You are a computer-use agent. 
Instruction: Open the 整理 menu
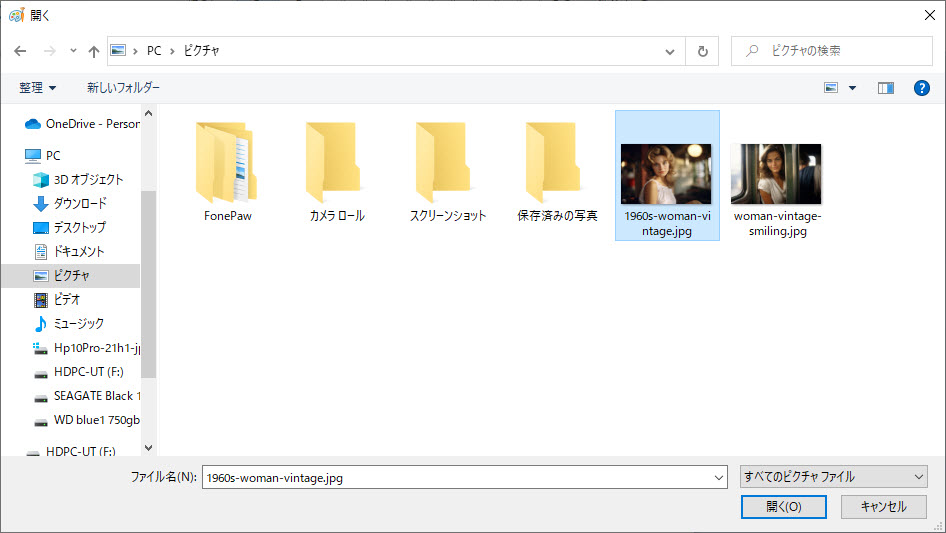tap(38, 88)
